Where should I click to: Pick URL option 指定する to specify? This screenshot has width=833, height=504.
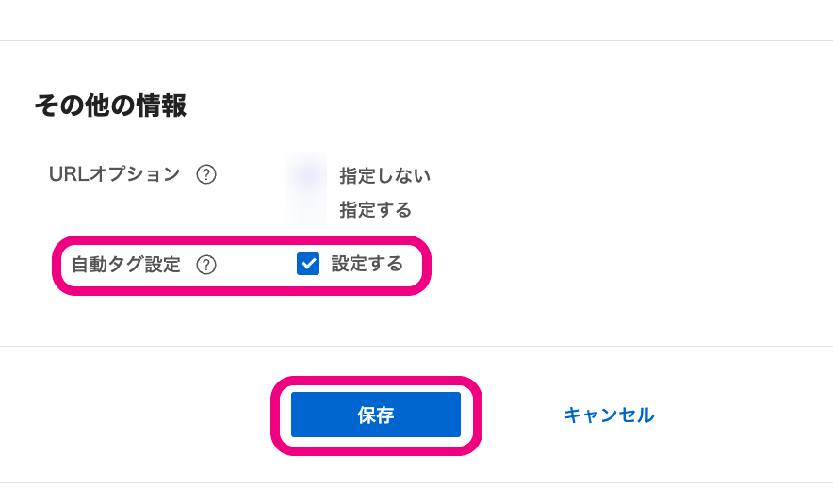[306, 209]
